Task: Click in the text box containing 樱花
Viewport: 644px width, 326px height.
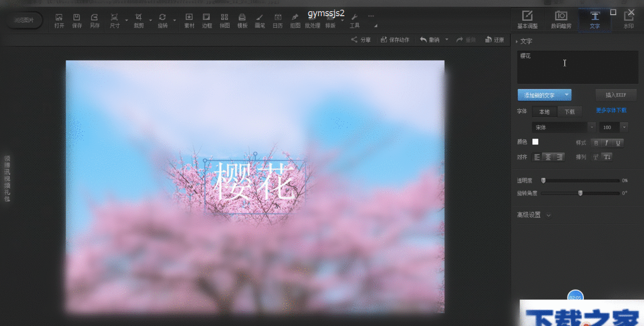Action: 577,67
